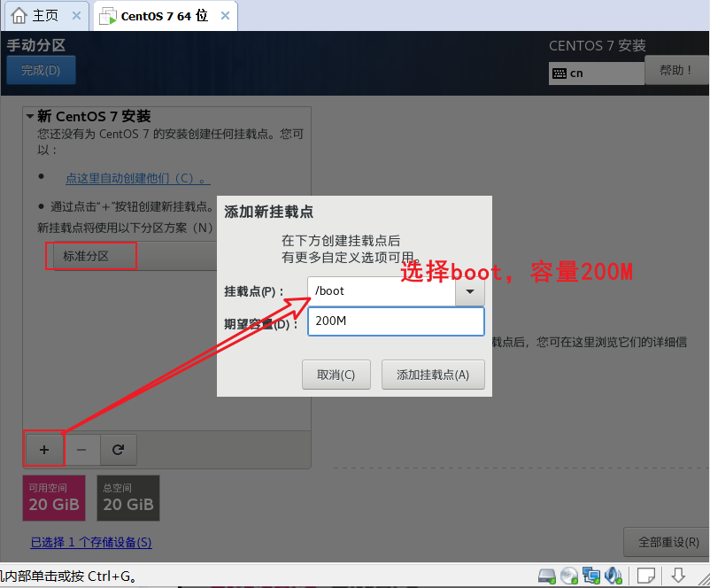
Task: Click the reload storage configuration icon
Action: click(x=118, y=450)
